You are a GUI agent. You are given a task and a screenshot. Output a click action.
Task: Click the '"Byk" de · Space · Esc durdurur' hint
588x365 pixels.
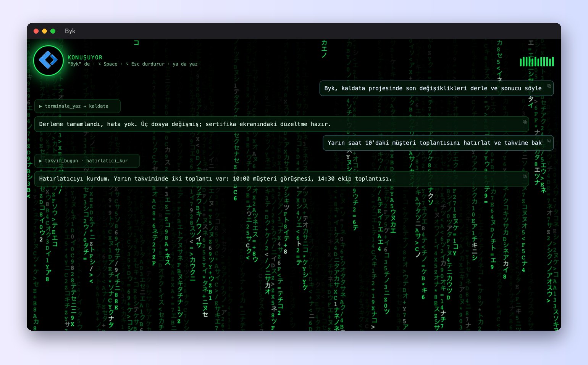132,64
